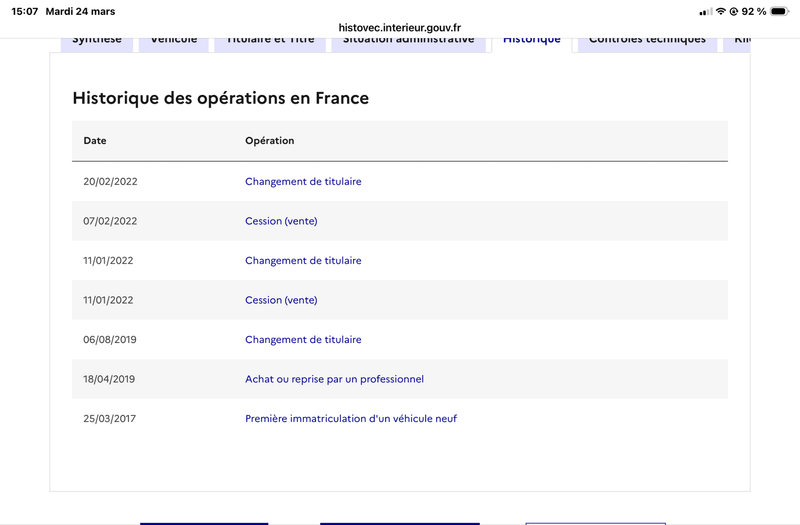Open Première immatriculation d'un véhicule neuf

(x=351, y=418)
